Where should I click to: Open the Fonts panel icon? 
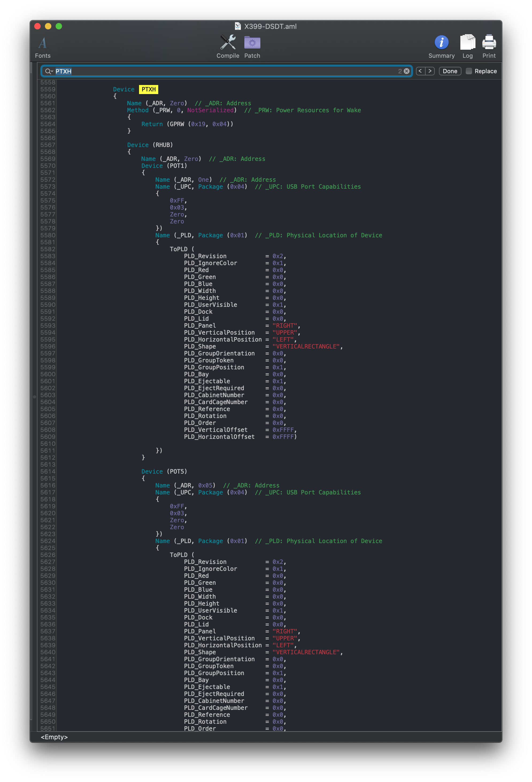coord(43,43)
